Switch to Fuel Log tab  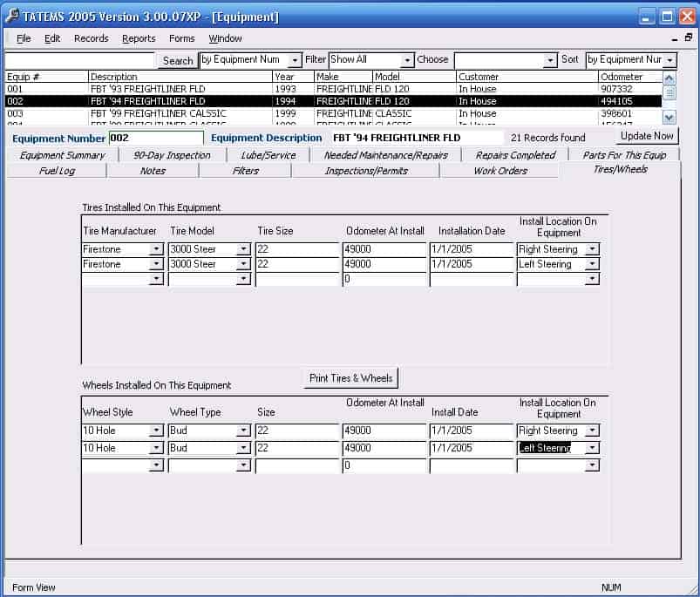(x=57, y=171)
